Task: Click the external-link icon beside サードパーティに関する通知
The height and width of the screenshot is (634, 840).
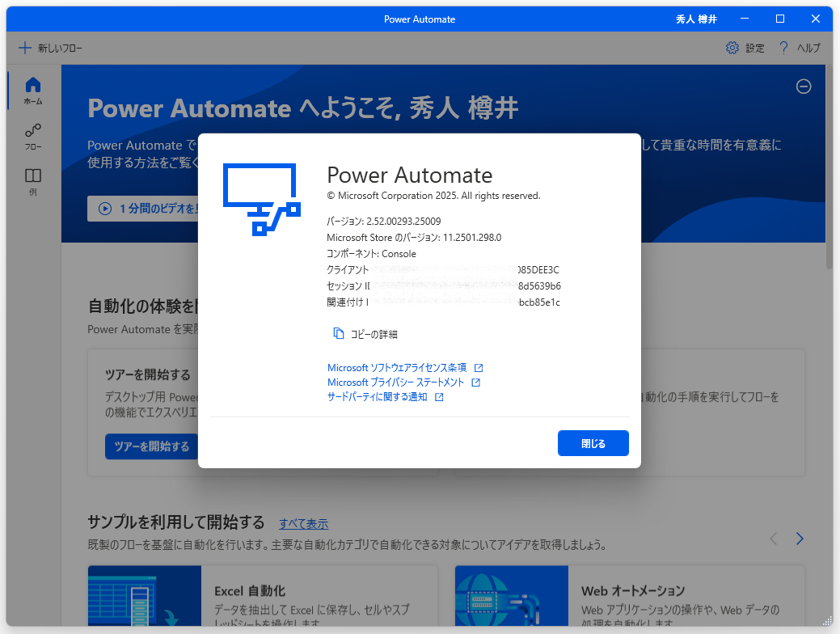Action: click(439, 396)
